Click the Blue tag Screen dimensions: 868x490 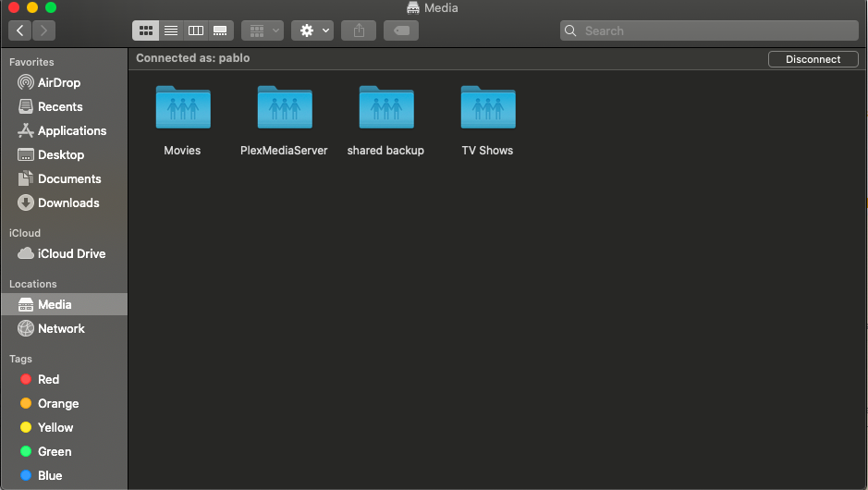coord(64,475)
